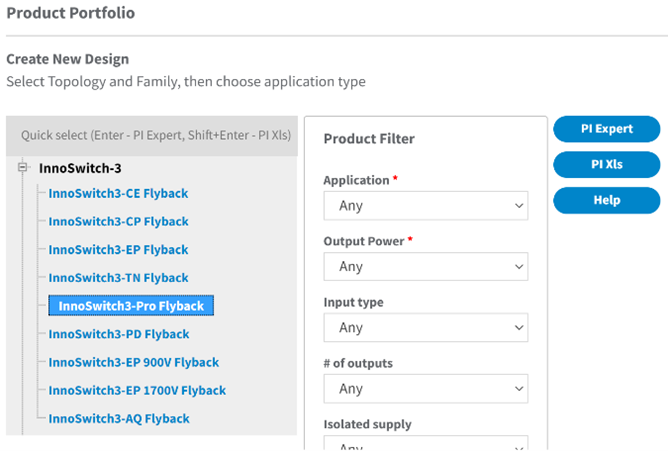Open the Input type dropdown
Screen dimensions: 668x451
[426, 327]
